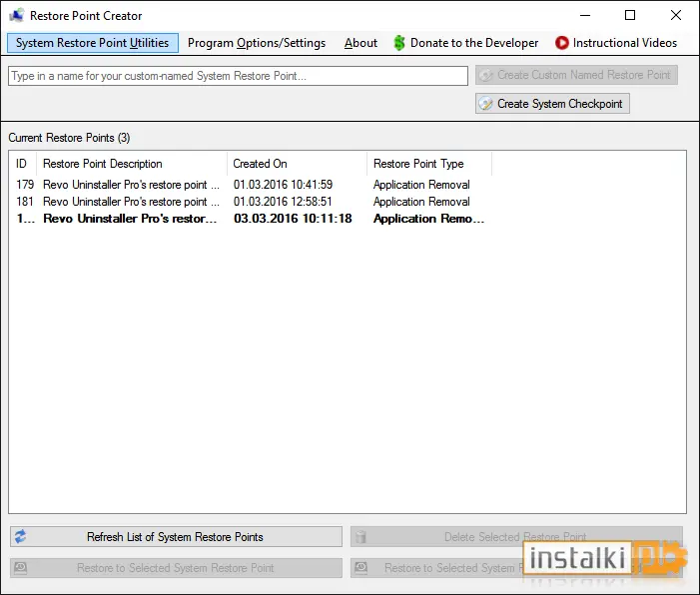
Task: Open Donate to the Developer menu
Action: pyautogui.click(x=466, y=43)
